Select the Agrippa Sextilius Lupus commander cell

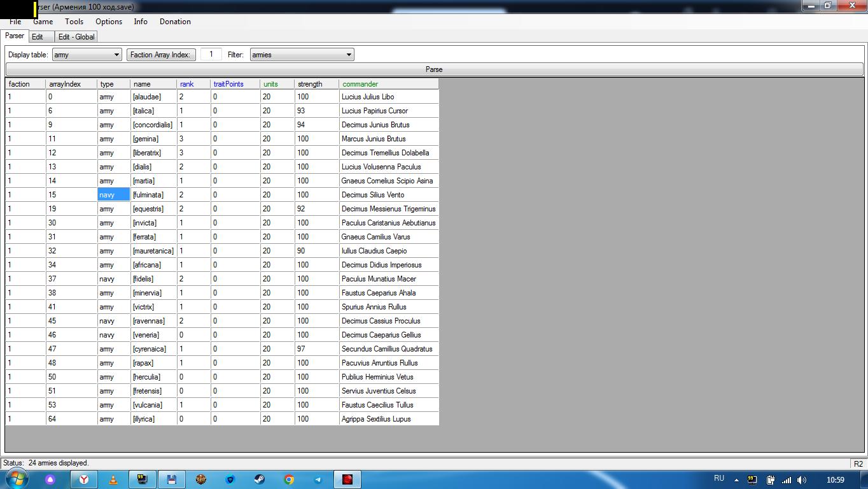pyautogui.click(x=389, y=419)
